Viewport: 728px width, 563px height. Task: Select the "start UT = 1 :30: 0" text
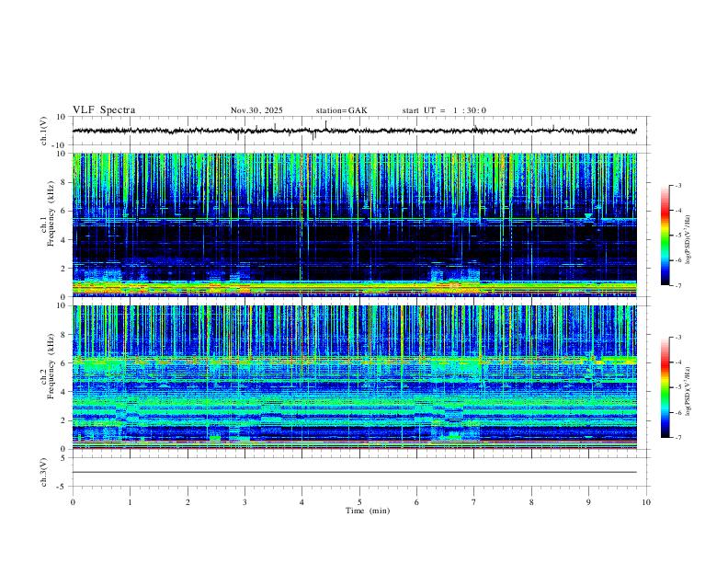[x=444, y=110]
